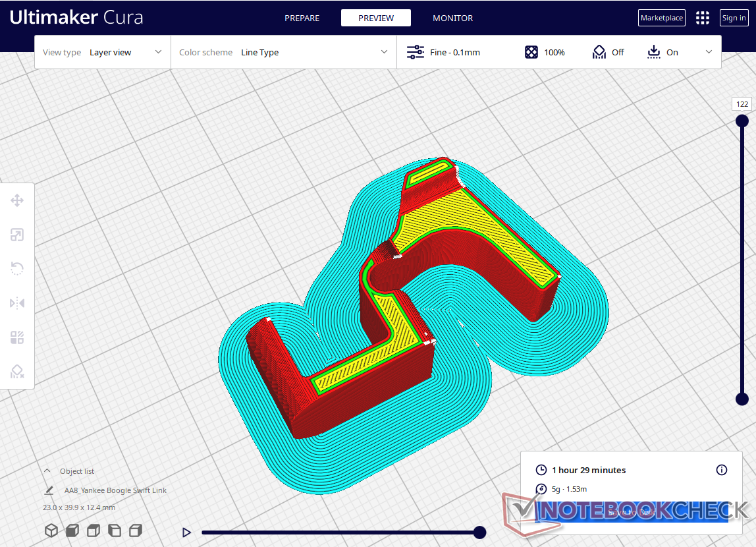The width and height of the screenshot is (756, 547).
Task: Open the Color scheme Line Type dropdown
Action: (283, 52)
